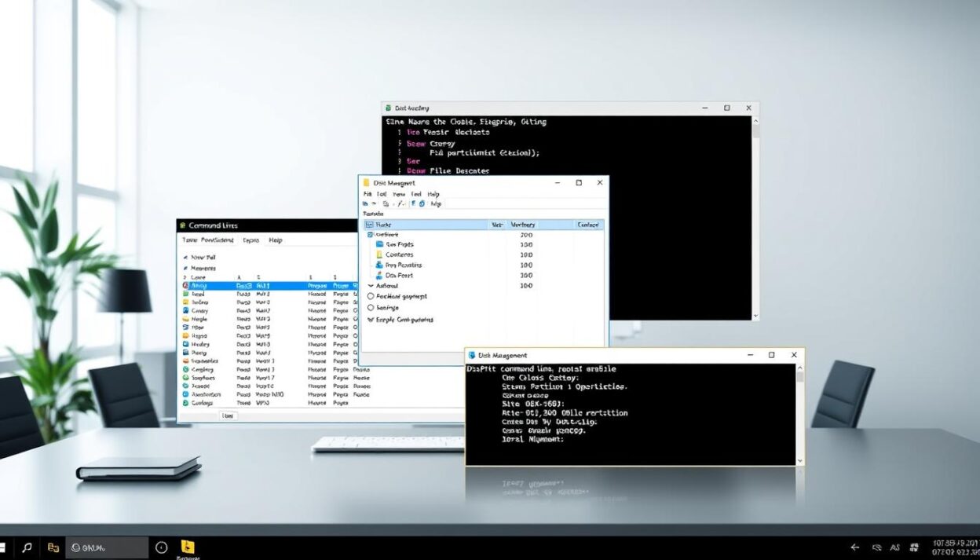The image size is (980, 560).
Task: Choose the Settings radio button option
Action: tap(371, 307)
